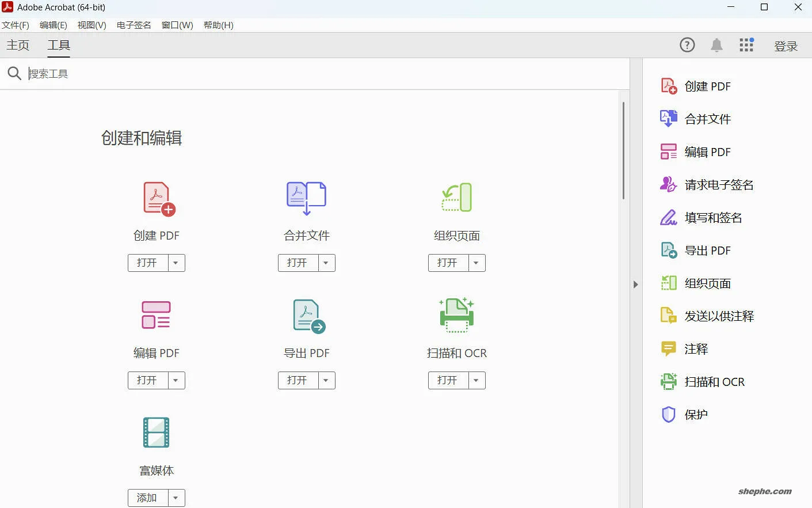
Task: Expand dropdown arrow next to 富媒体 添加
Action: point(176,498)
